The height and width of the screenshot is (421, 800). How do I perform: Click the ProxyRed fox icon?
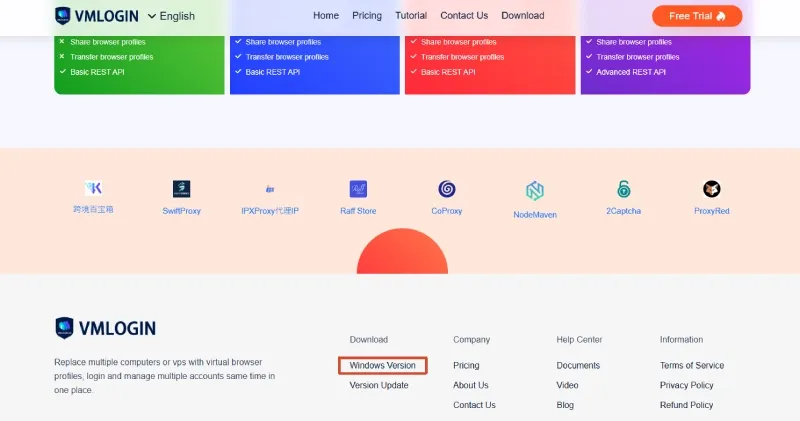coord(712,189)
